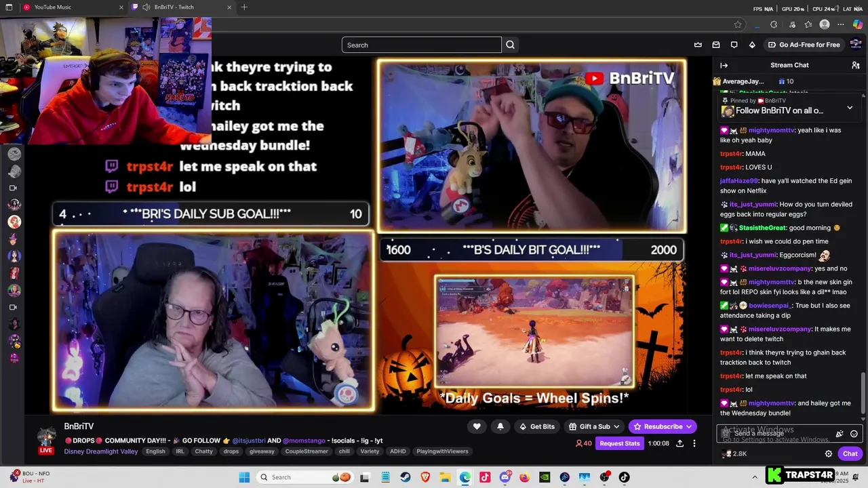This screenshot has height=488, width=868.
Task: Click the Stream Chat scrollbar
Action: point(863,393)
